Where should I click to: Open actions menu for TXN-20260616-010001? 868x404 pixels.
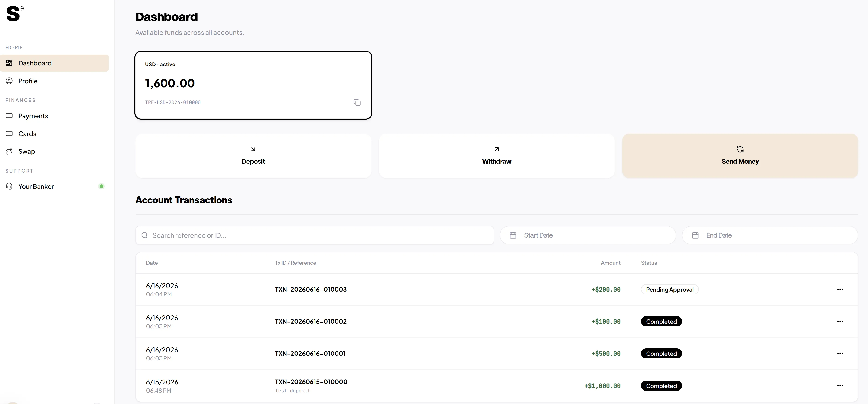840,353
